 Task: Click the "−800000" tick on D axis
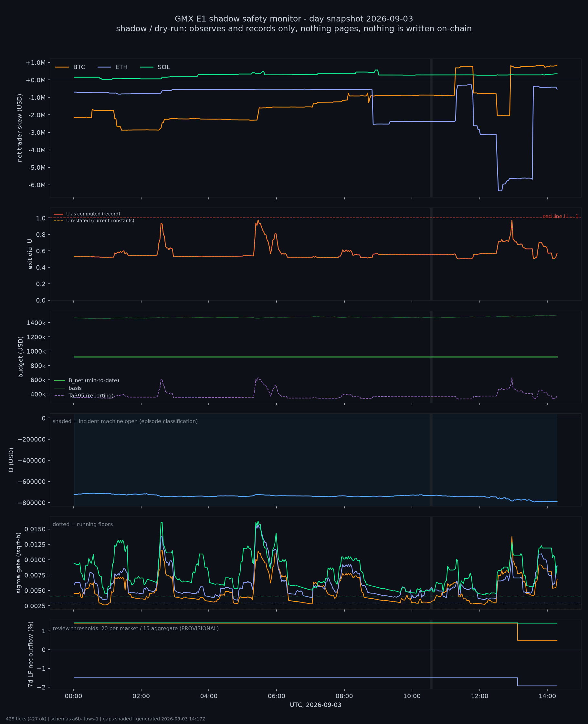pyautogui.click(x=32, y=503)
